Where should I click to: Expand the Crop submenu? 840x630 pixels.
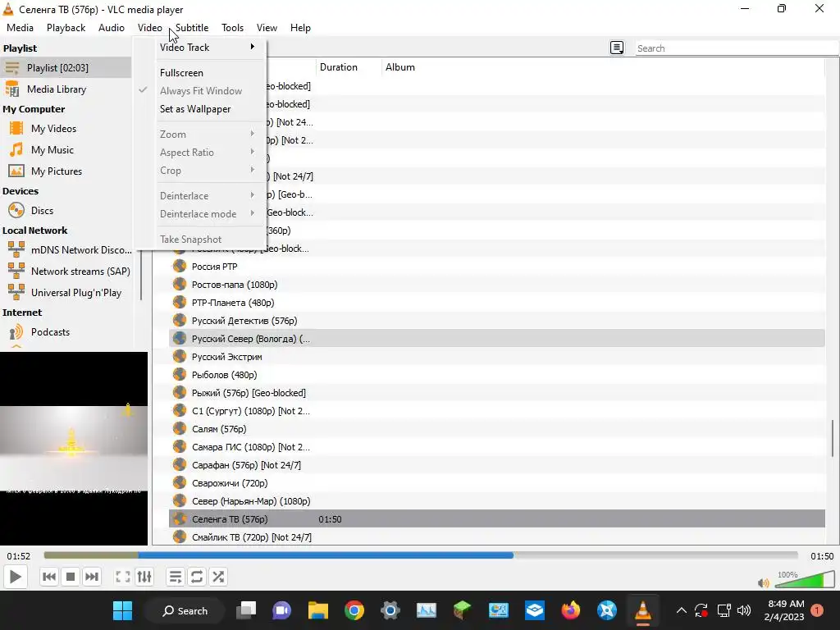200,171
